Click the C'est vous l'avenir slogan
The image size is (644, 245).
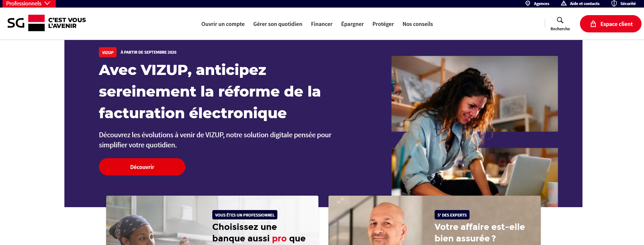pyautogui.click(x=67, y=23)
